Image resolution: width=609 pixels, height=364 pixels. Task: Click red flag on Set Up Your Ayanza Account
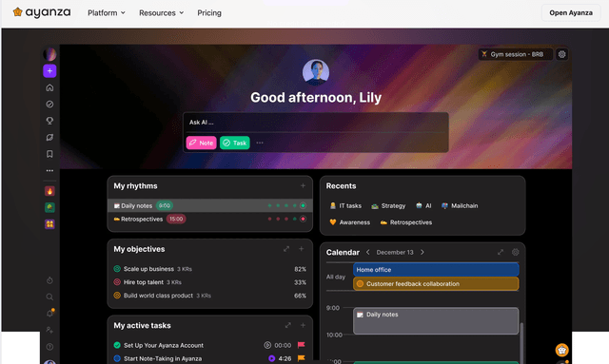tap(302, 345)
